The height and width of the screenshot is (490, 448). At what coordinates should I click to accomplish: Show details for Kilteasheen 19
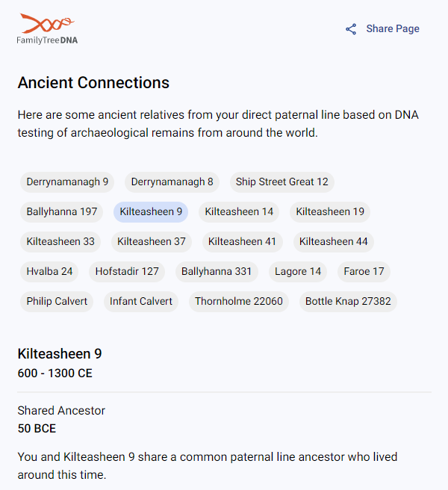(330, 212)
